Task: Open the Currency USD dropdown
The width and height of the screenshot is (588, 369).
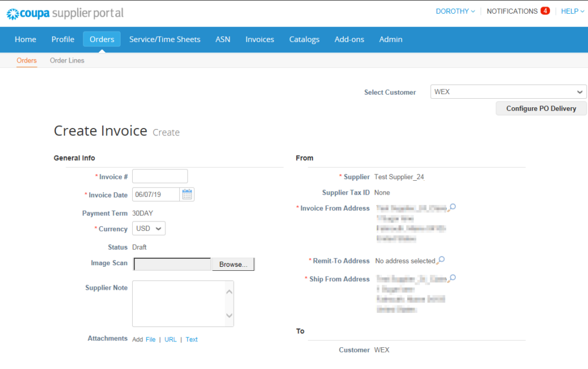Action: point(149,228)
